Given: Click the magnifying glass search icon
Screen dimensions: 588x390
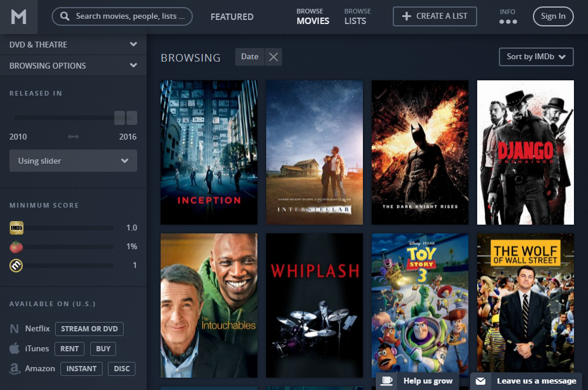Looking at the screenshot, I should click(x=65, y=16).
